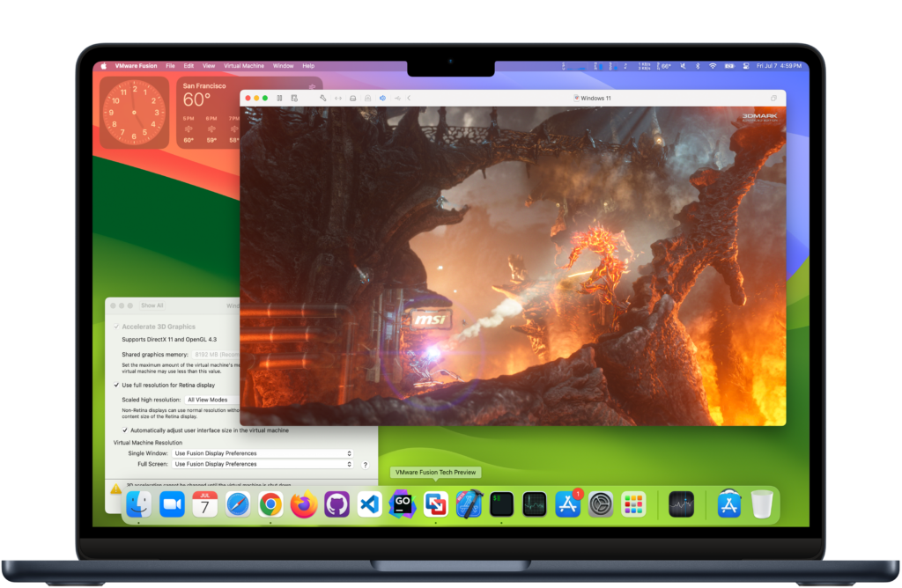The image size is (902, 588).
Task: Uncheck Accelerate 3D Graphics
Action: click(116, 327)
